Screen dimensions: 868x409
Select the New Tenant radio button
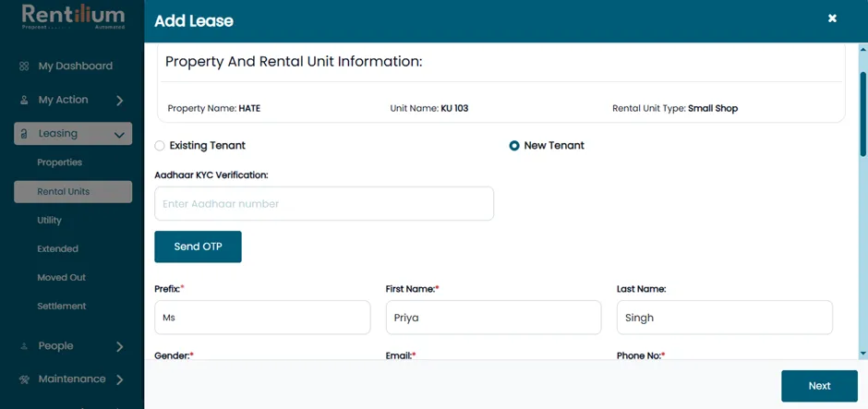tap(514, 146)
